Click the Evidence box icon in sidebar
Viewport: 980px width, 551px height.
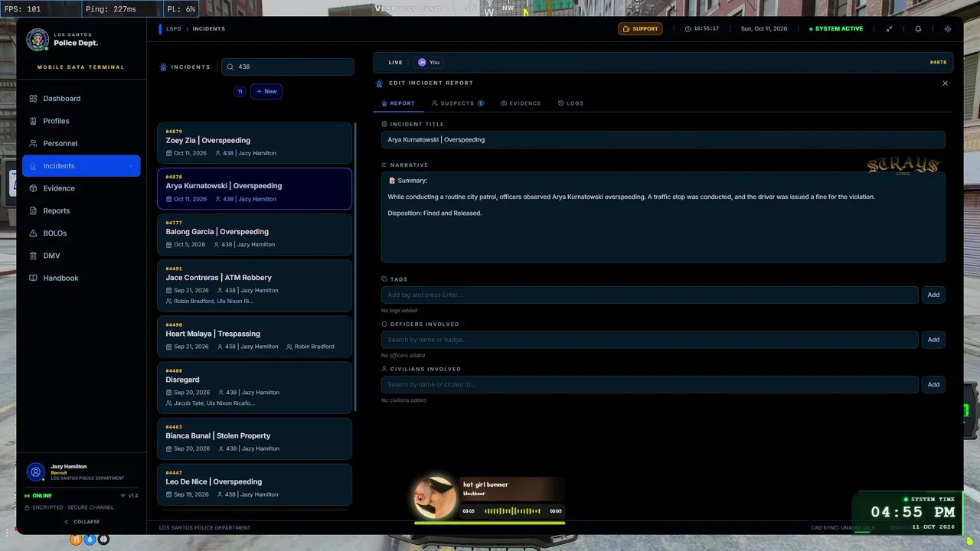coord(33,188)
